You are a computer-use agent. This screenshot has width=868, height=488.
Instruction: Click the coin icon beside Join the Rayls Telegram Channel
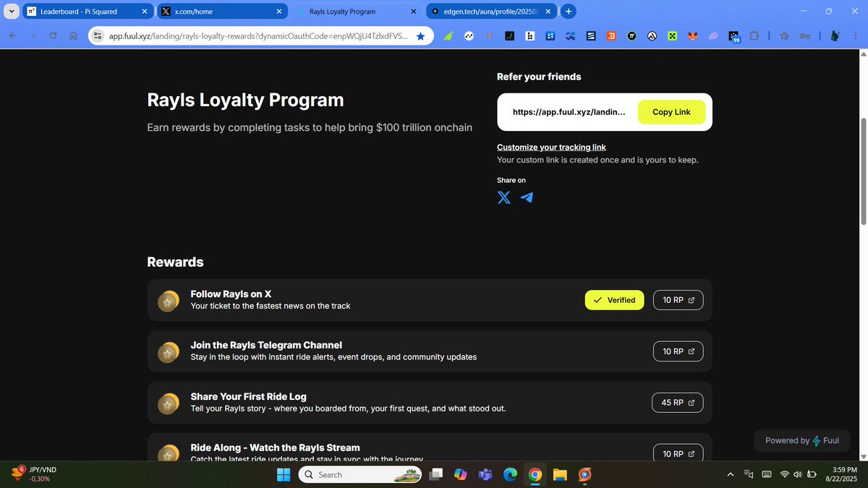[168, 352]
